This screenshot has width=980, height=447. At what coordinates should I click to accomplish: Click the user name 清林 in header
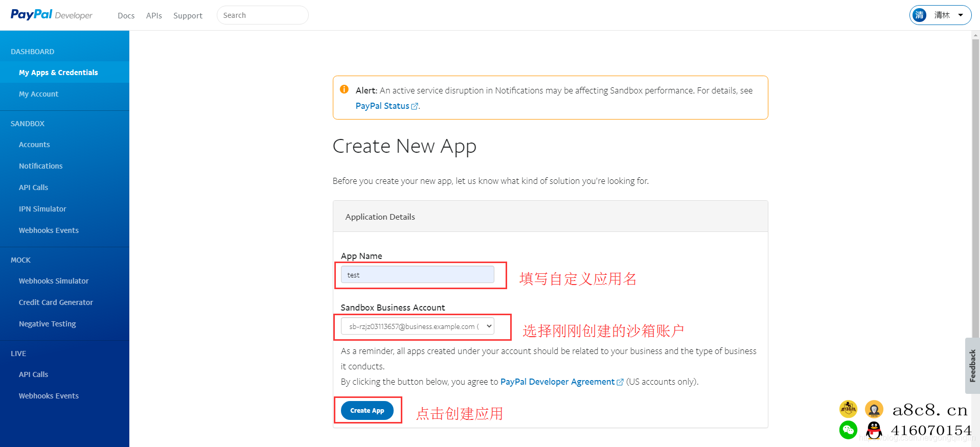pos(942,15)
